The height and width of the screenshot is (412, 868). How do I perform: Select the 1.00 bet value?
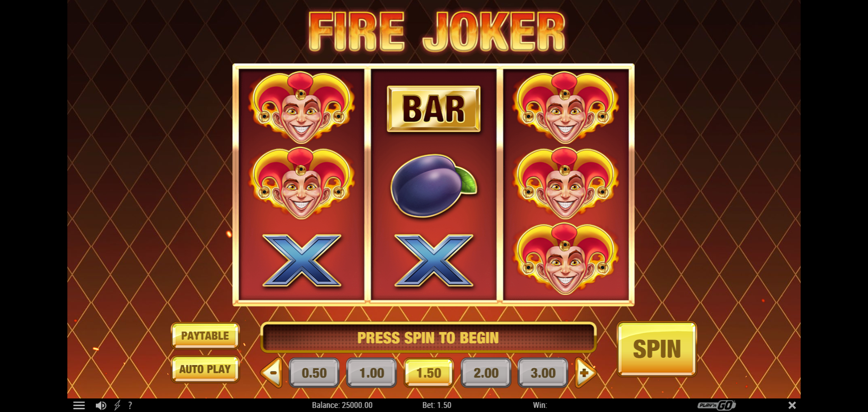click(372, 373)
